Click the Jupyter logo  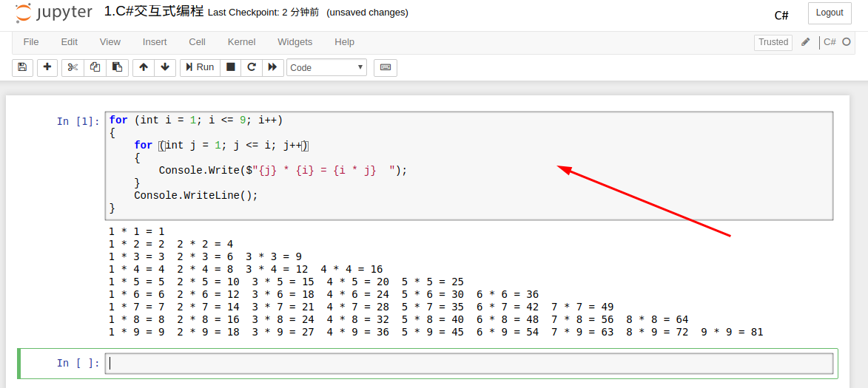54,13
